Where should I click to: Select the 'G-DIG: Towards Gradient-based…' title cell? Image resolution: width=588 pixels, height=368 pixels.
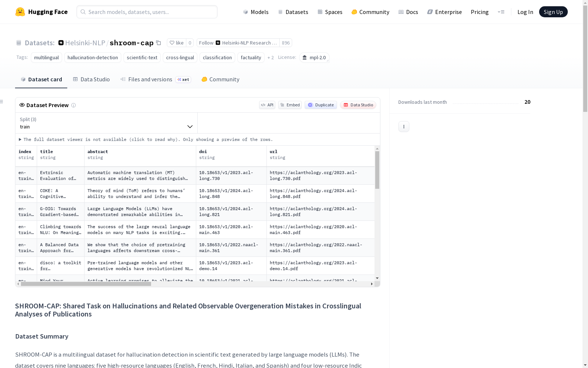pyautogui.click(x=61, y=212)
